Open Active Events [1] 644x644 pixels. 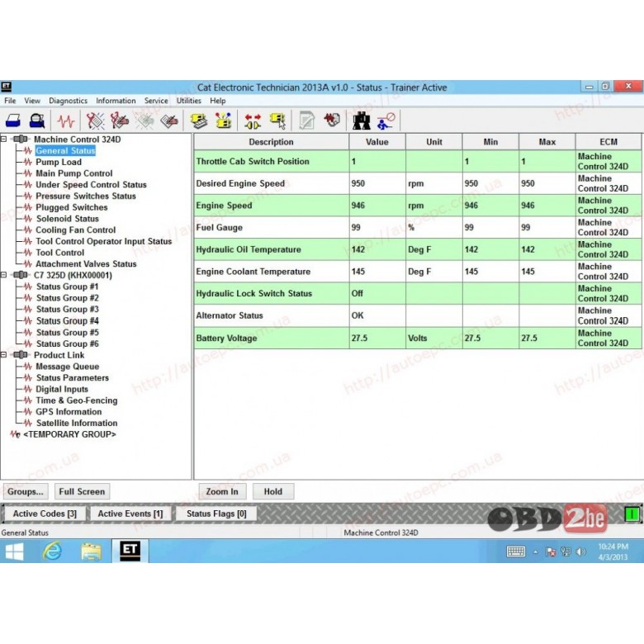tap(130, 514)
